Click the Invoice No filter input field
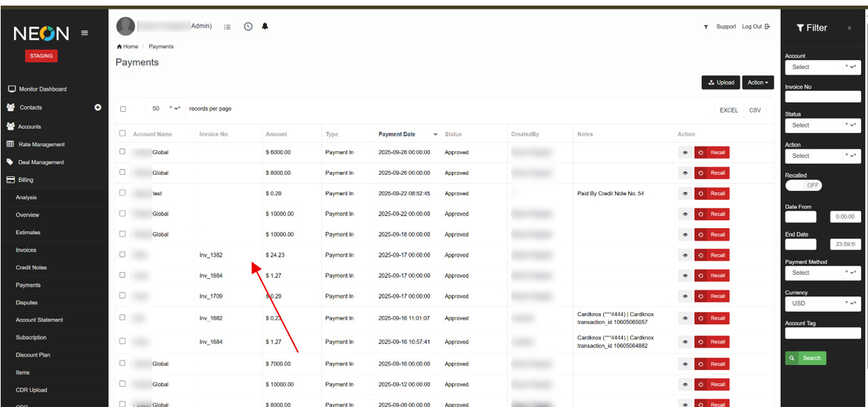 click(823, 97)
